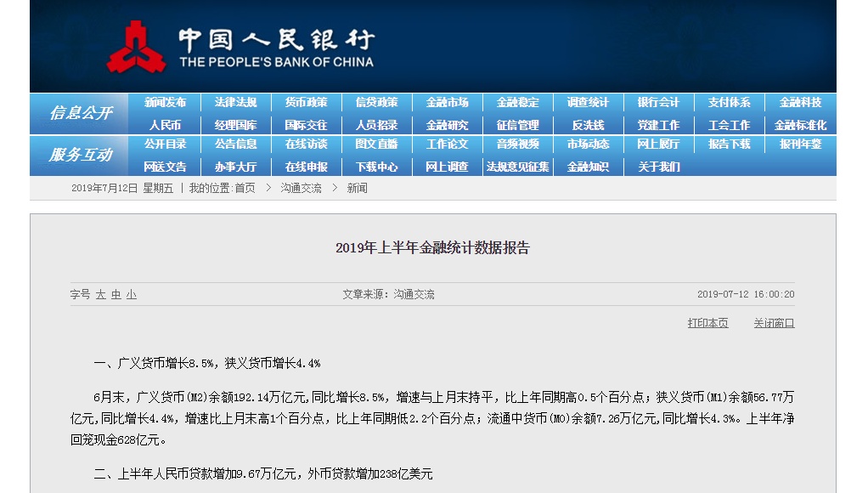Set font size to 大

pyautogui.click(x=101, y=295)
